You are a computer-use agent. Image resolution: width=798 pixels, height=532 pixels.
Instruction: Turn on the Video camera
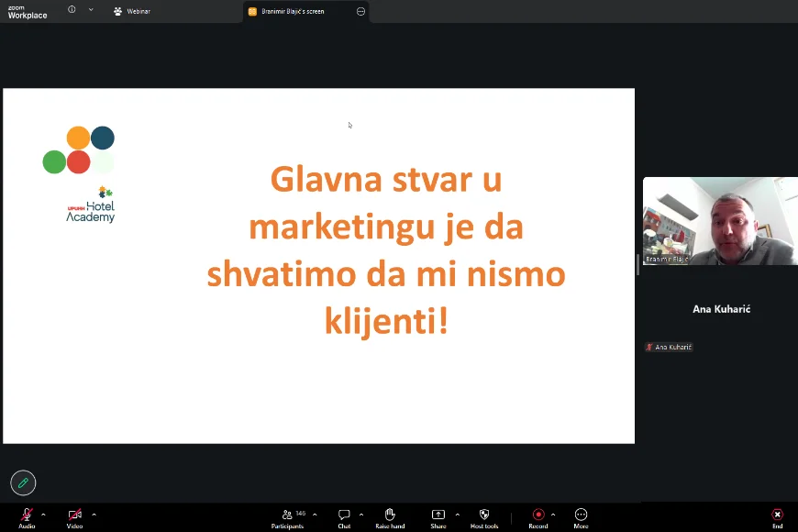pos(74,515)
